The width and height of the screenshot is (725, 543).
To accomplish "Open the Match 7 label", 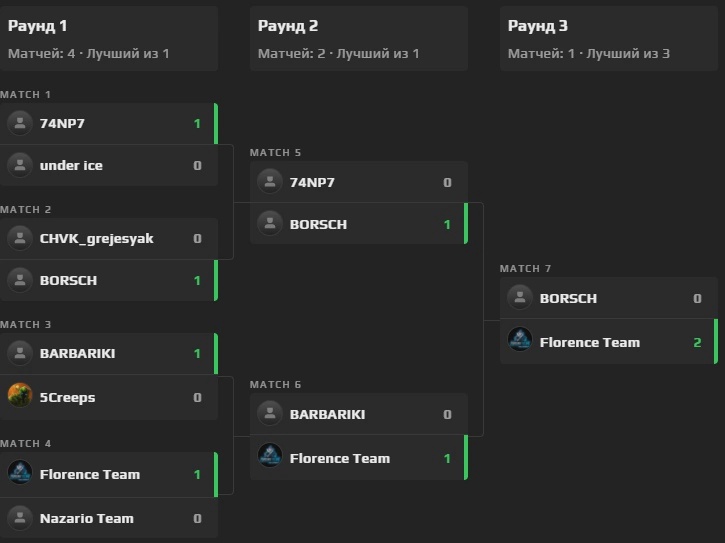I will 525,268.
